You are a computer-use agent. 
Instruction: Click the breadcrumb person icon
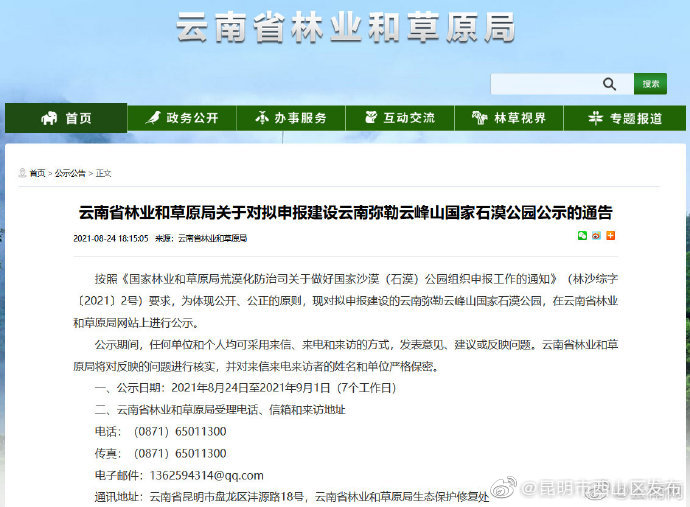click(22, 173)
